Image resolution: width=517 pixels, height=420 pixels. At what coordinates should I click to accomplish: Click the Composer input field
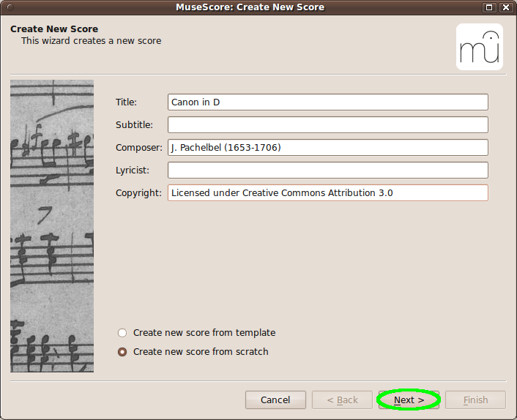(x=328, y=148)
